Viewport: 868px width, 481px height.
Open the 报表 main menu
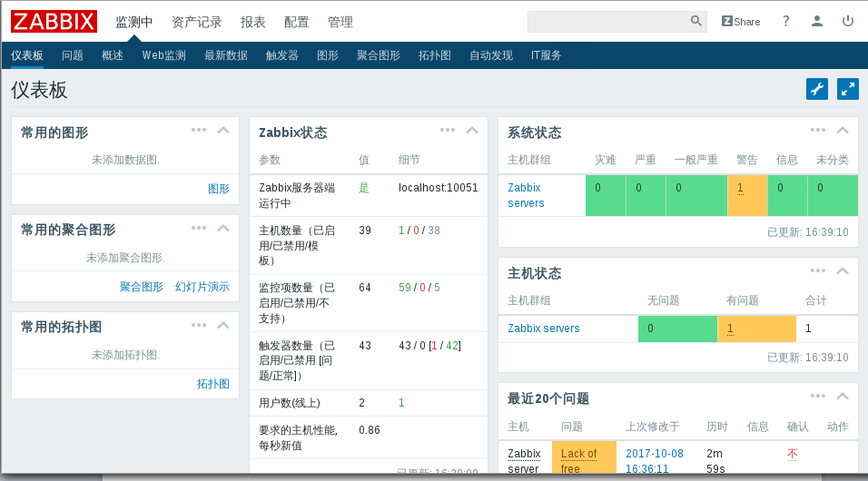(x=253, y=22)
